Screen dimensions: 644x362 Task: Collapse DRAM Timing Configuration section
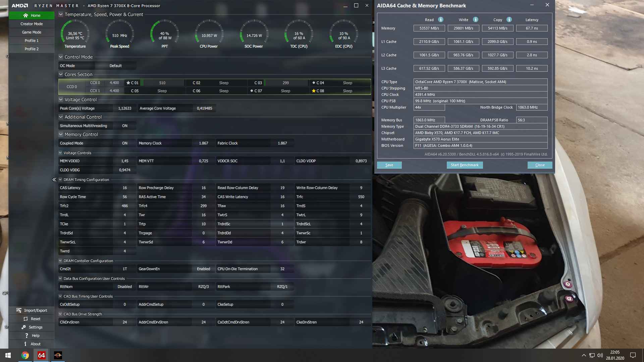[x=60, y=180]
